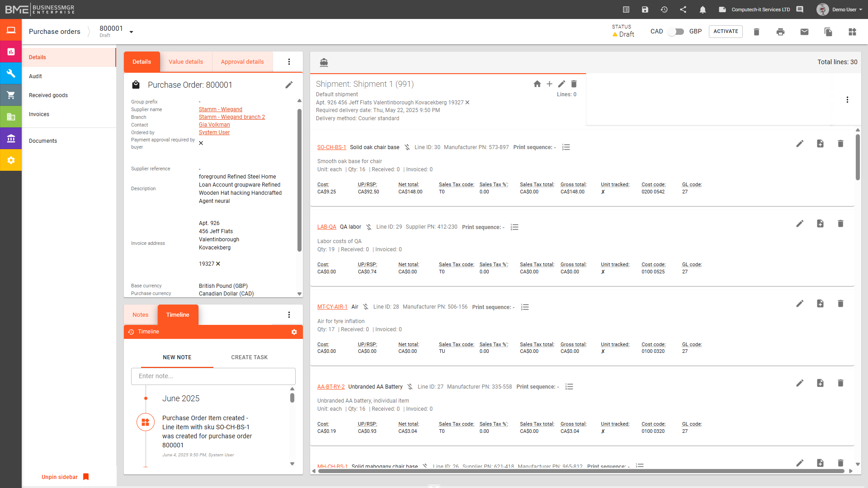Image resolution: width=868 pixels, height=488 pixels.
Task: Delete the SO-CH-BS-1 line item
Action: 840,144
